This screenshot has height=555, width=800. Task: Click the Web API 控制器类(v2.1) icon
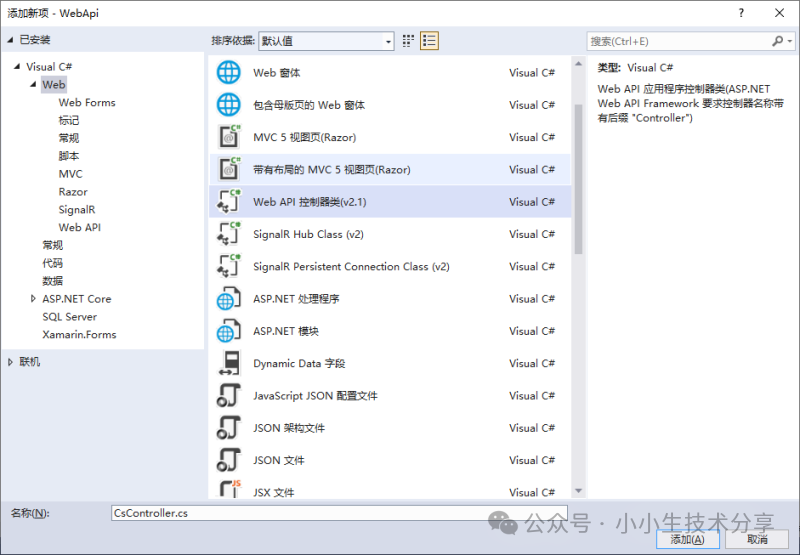coord(229,202)
